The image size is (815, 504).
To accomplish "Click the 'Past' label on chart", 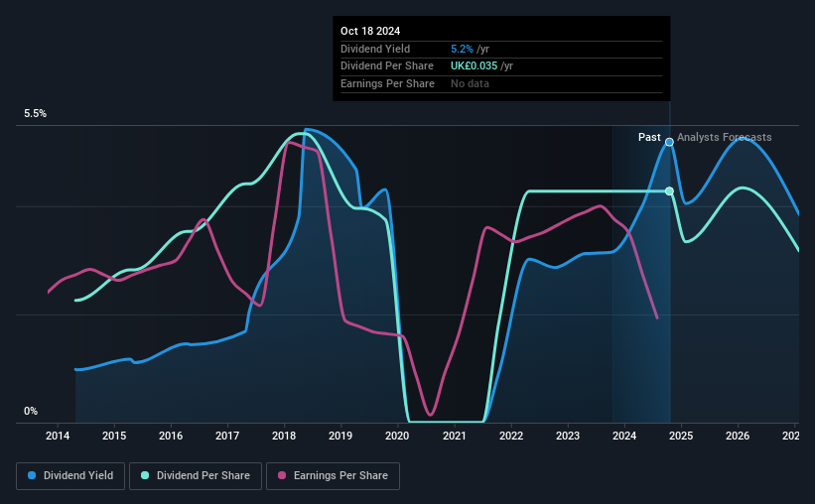I will pos(649,137).
